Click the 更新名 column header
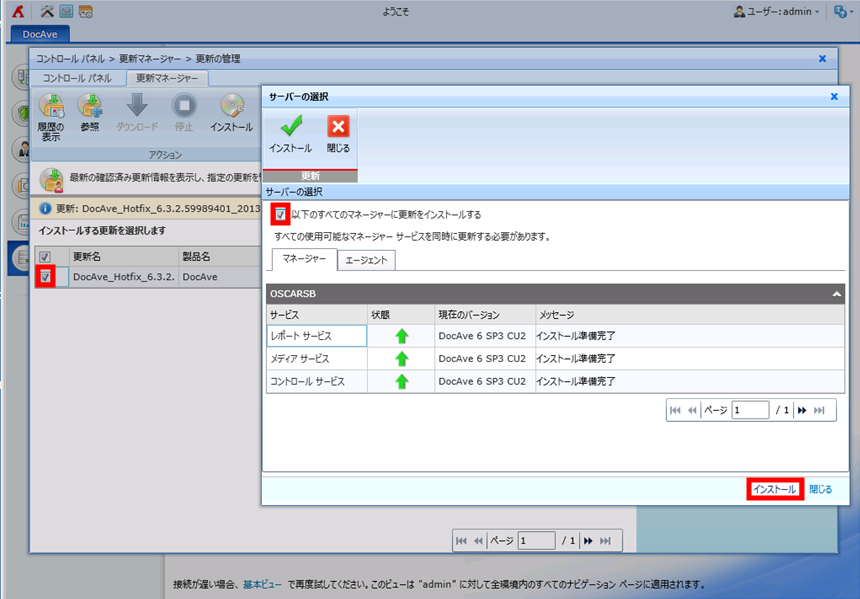Viewport: 860px width, 599px height. point(124,256)
